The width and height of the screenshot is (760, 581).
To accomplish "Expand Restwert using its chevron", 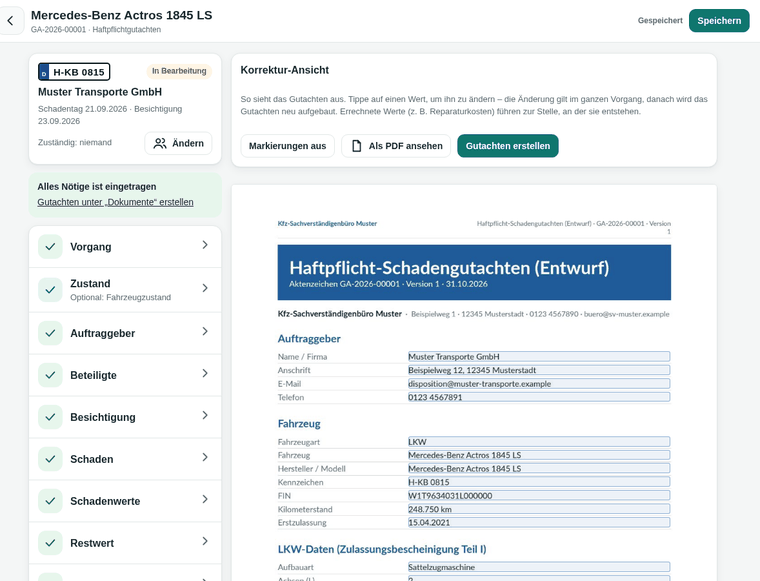I will (x=205, y=541).
